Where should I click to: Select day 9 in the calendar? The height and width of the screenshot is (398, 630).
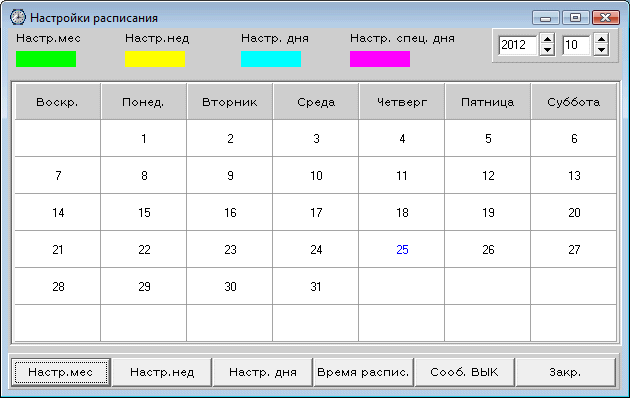click(229, 176)
